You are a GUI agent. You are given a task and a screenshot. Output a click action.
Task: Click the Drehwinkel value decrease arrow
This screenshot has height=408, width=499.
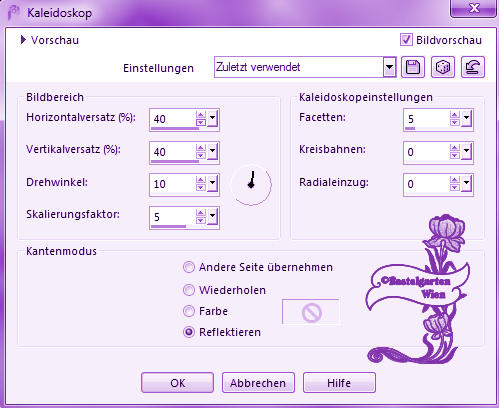coord(200,187)
